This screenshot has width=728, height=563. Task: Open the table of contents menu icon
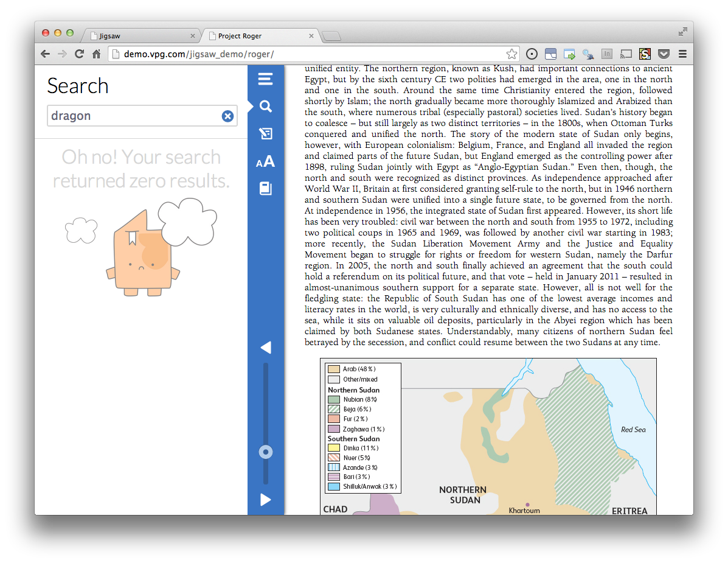click(265, 79)
